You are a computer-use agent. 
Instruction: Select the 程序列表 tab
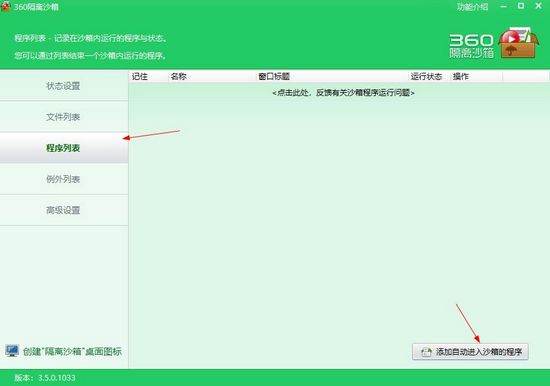[x=63, y=148]
